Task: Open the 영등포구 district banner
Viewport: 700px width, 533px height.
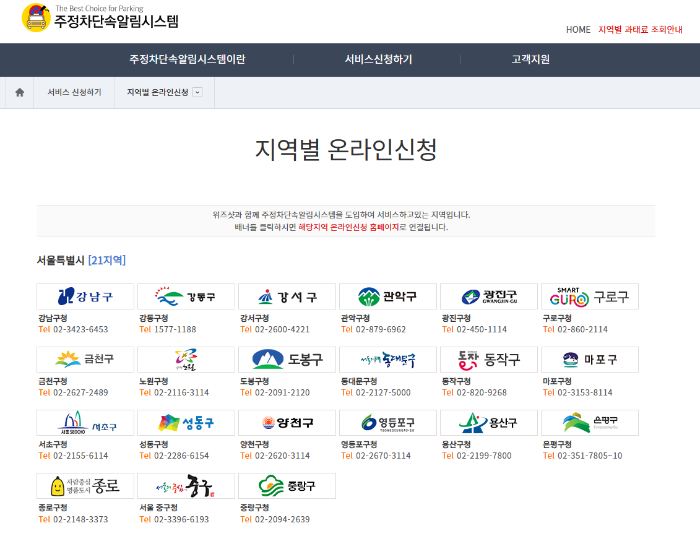Action: click(388, 423)
